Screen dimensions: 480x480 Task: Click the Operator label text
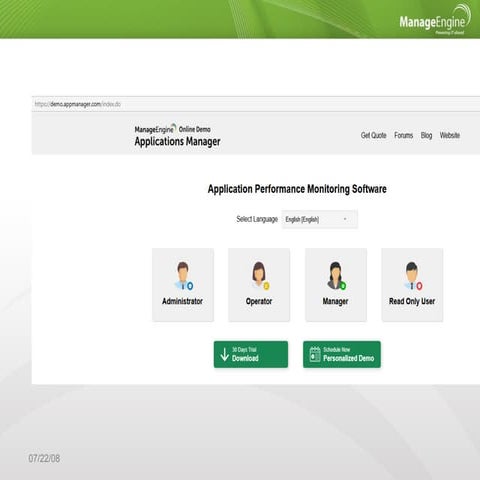259,301
